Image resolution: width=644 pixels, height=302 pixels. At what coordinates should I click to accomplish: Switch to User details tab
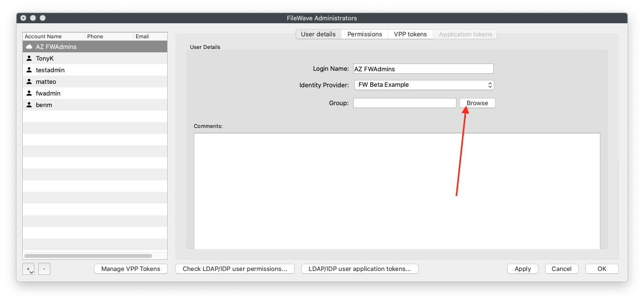click(318, 34)
